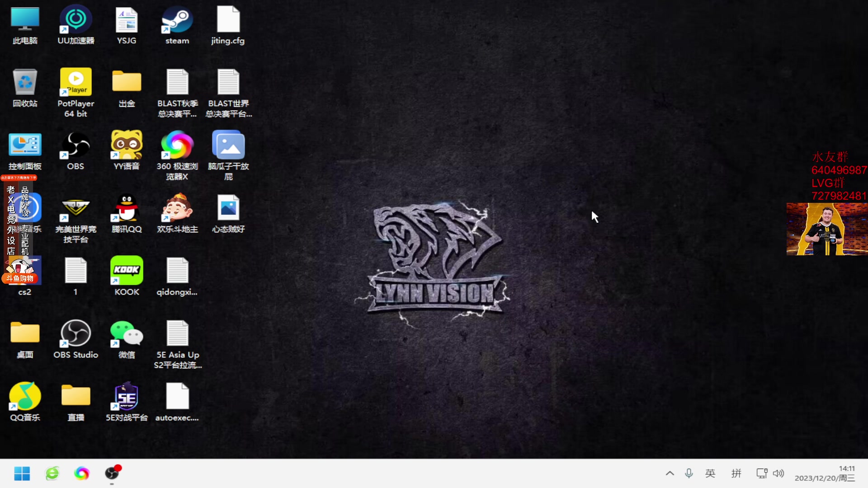Open the Windows Start menu button
The height and width of the screenshot is (488, 868).
coord(22,474)
